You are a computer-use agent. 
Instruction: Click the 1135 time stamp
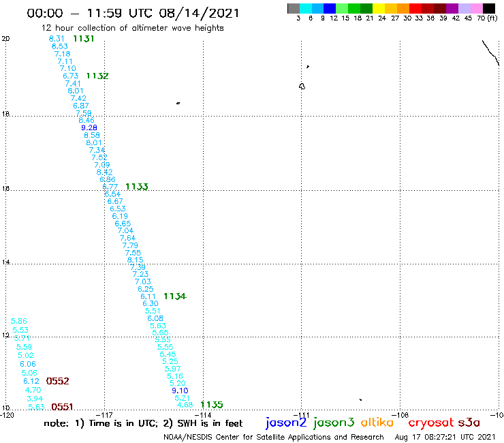[212, 405]
